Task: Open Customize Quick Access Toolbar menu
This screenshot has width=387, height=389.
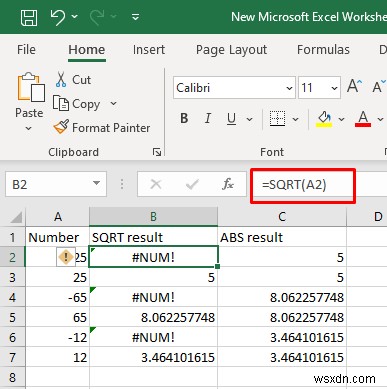Action: click(135, 17)
